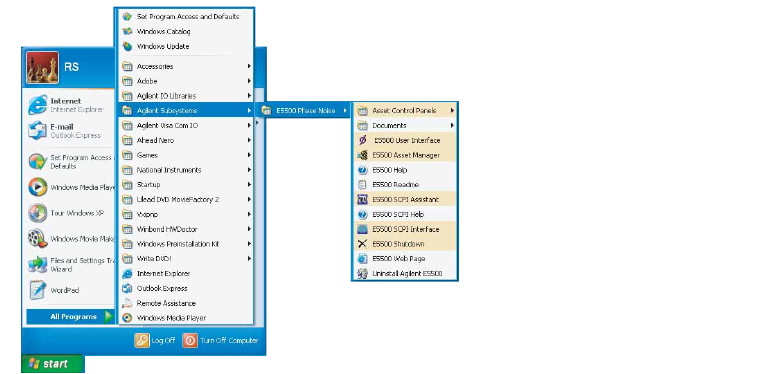The width and height of the screenshot is (777, 374).
Task: Click Uninstall Agilent E5500 icon
Action: [x=362, y=273]
